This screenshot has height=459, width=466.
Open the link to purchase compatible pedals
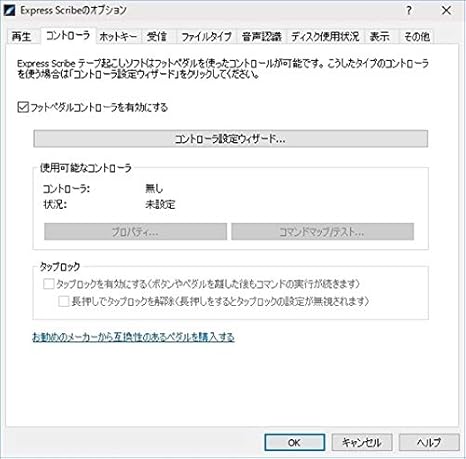pos(133,337)
